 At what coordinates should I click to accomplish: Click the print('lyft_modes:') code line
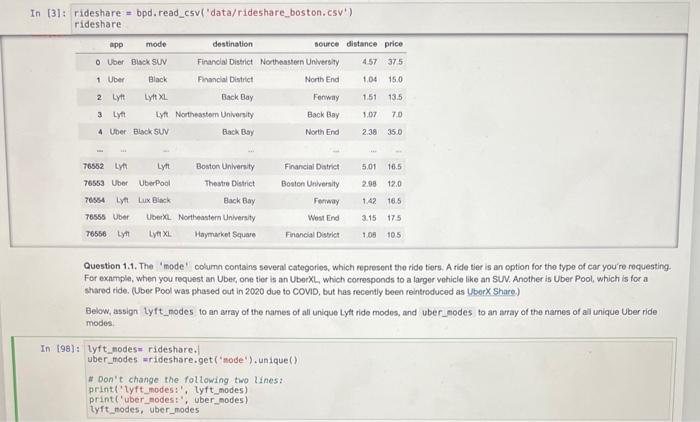(168, 390)
